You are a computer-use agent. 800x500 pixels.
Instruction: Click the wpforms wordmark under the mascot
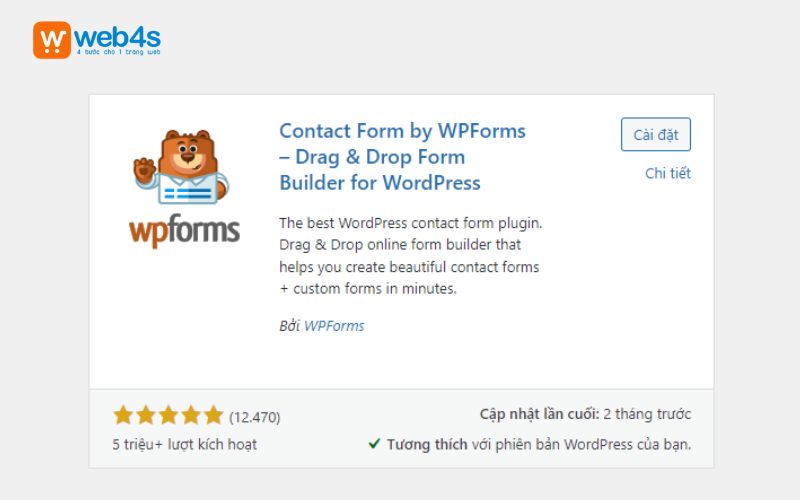pos(184,230)
